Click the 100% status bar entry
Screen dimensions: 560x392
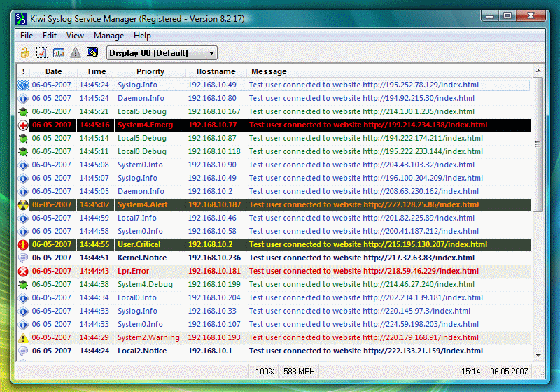pyautogui.click(x=265, y=372)
